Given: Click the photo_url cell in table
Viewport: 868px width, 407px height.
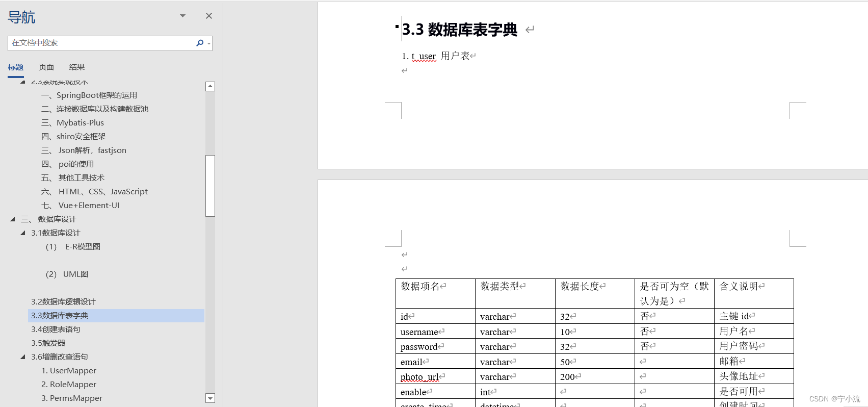Looking at the screenshot, I should coord(435,376).
